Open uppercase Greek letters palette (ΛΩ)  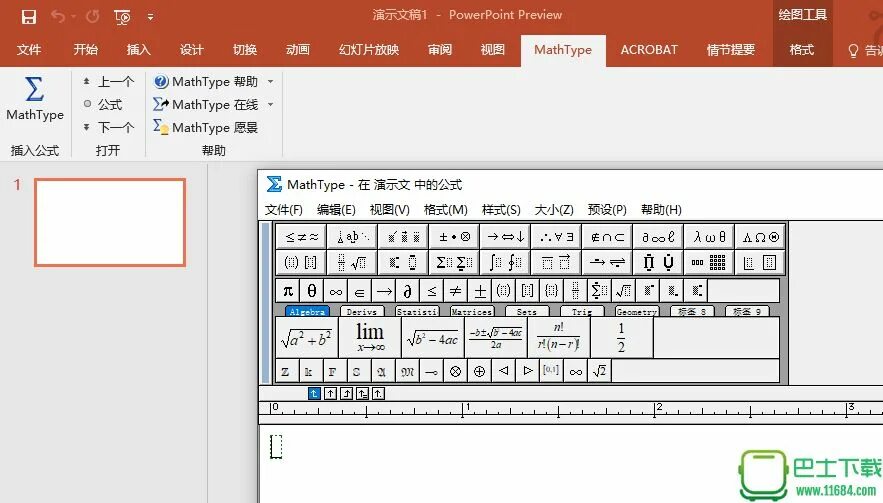click(760, 237)
